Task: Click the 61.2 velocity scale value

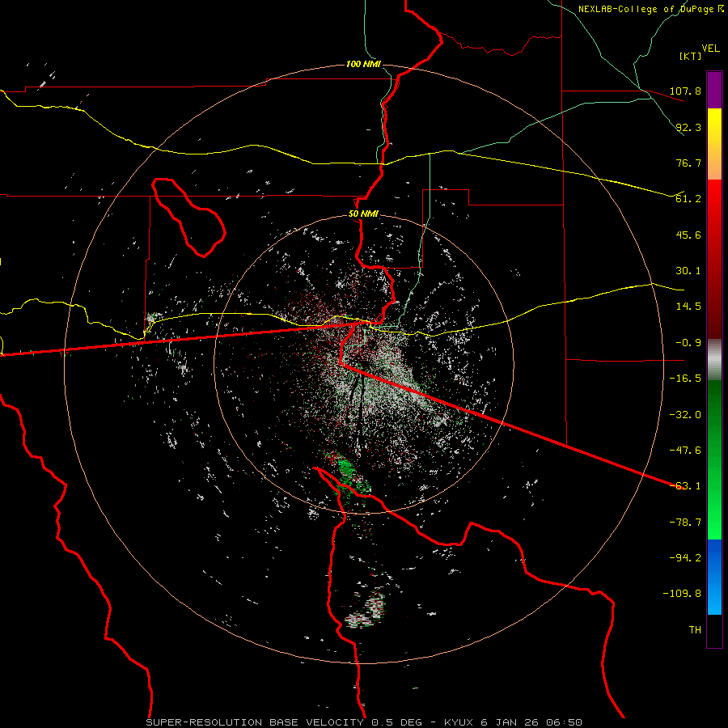Action: [x=688, y=199]
